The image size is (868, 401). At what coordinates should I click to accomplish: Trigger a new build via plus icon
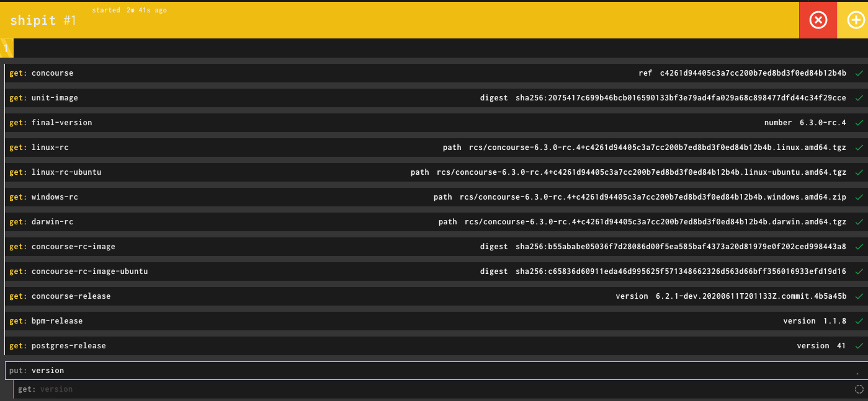857,20
